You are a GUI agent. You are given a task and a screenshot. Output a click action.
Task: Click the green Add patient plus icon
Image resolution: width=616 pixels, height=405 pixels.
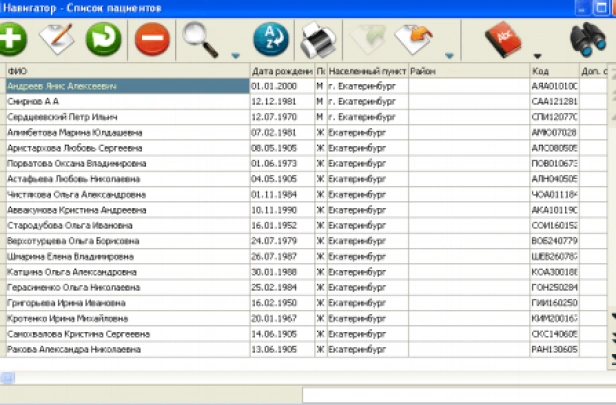point(10,40)
